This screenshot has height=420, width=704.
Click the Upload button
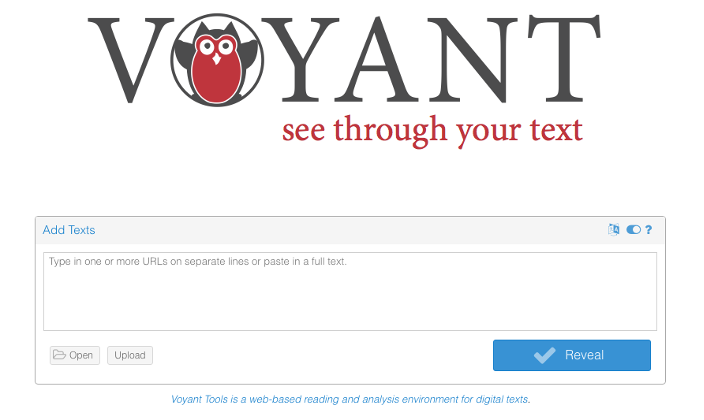[130, 355]
